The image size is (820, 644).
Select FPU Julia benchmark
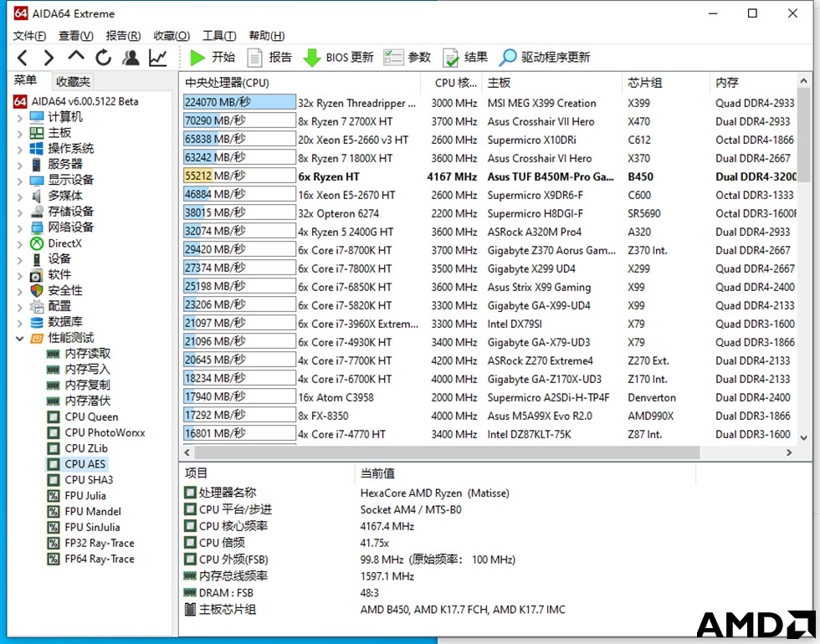click(x=85, y=495)
